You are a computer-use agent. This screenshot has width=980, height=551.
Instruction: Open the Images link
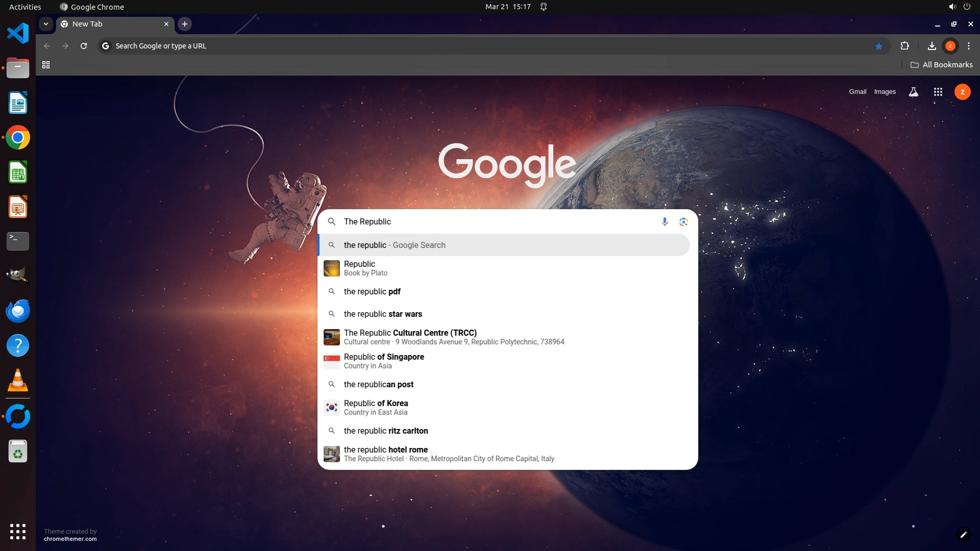point(885,92)
